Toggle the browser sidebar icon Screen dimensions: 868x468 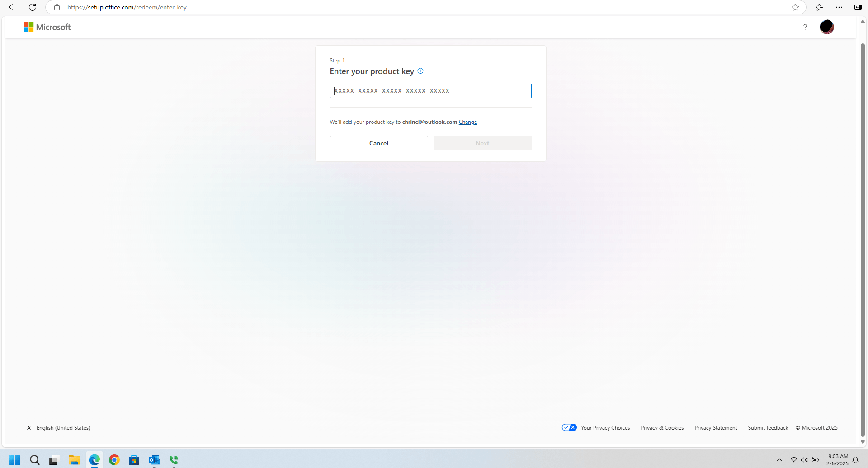[x=858, y=7]
